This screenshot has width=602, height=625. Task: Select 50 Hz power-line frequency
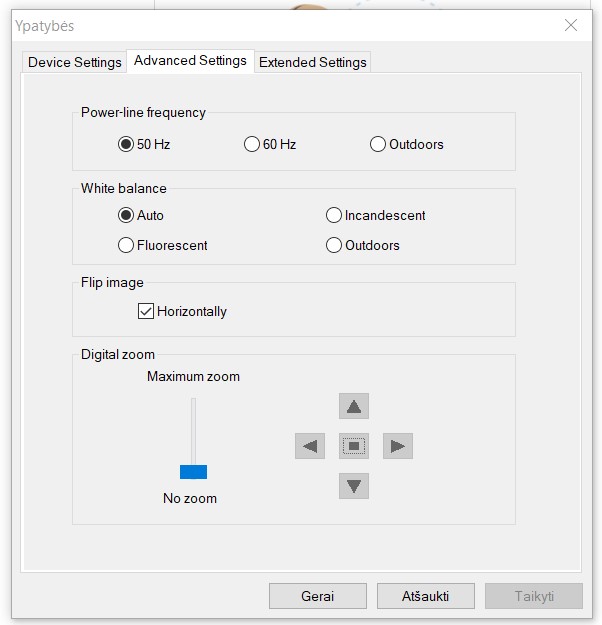coord(126,144)
